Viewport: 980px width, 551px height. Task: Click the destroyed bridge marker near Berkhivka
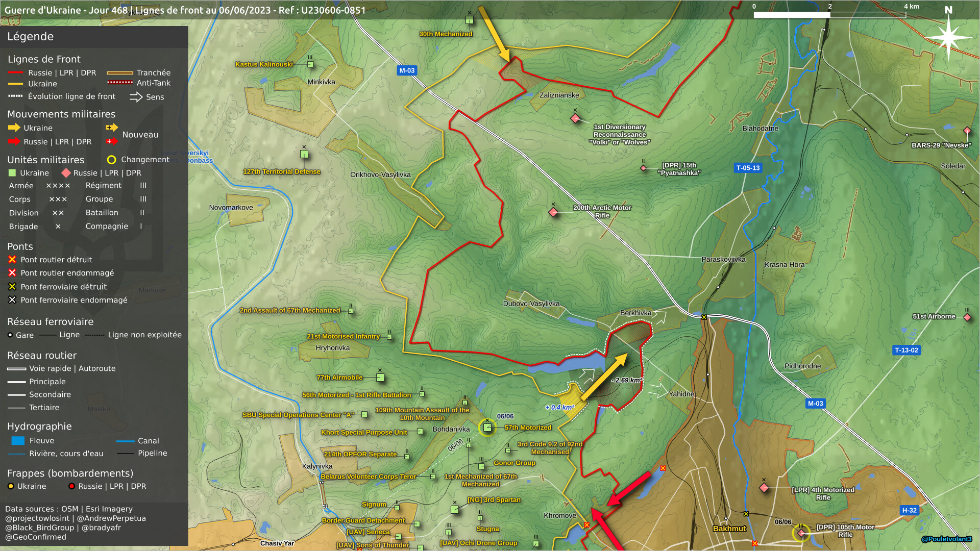[x=704, y=317]
